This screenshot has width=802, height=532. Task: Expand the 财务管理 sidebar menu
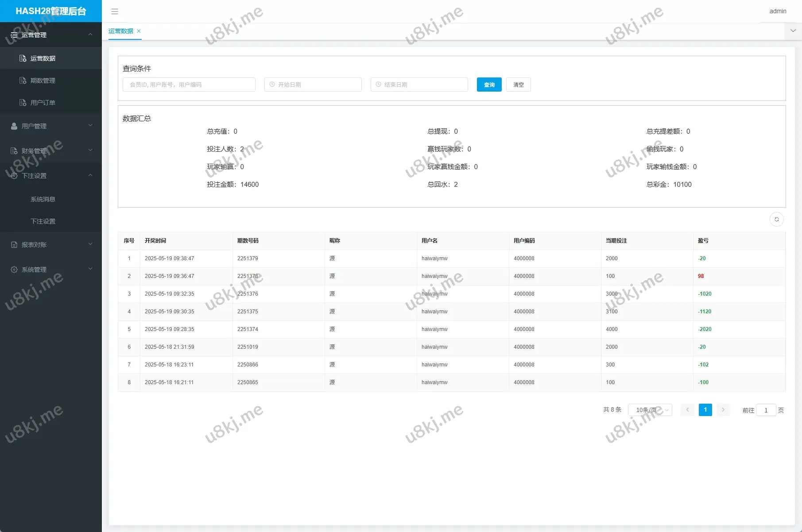point(51,151)
